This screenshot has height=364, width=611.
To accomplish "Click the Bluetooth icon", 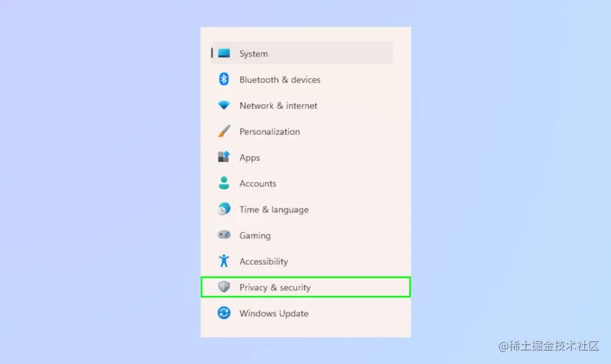I will (x=224, y=79).
